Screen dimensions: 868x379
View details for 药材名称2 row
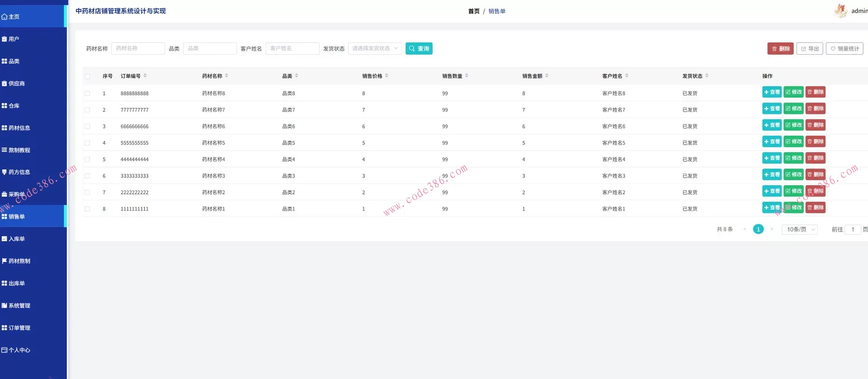coord(772,191)
